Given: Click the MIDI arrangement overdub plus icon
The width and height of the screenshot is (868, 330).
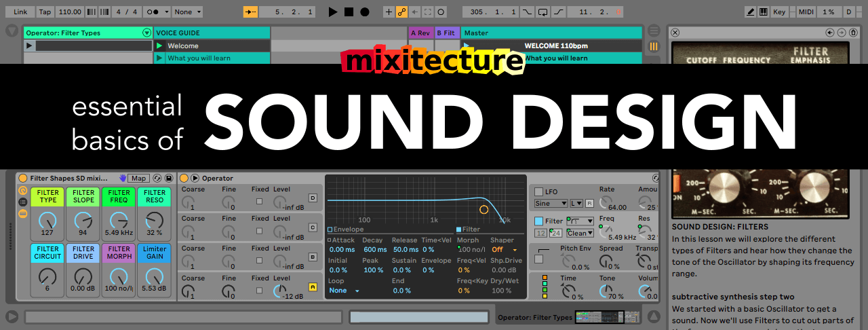Looking at the screenshot, I should pos(389,12).
